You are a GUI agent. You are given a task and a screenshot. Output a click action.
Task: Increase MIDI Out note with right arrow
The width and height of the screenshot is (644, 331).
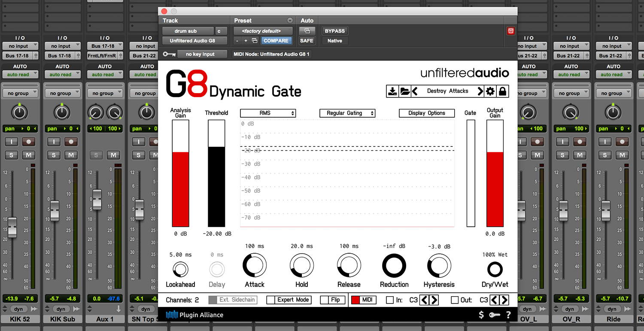point(504,300)
